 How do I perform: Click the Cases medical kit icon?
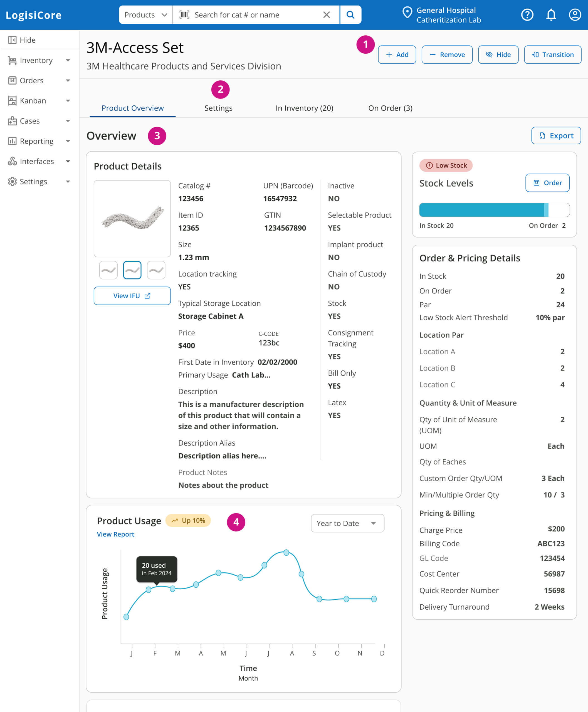coord(12,121)
